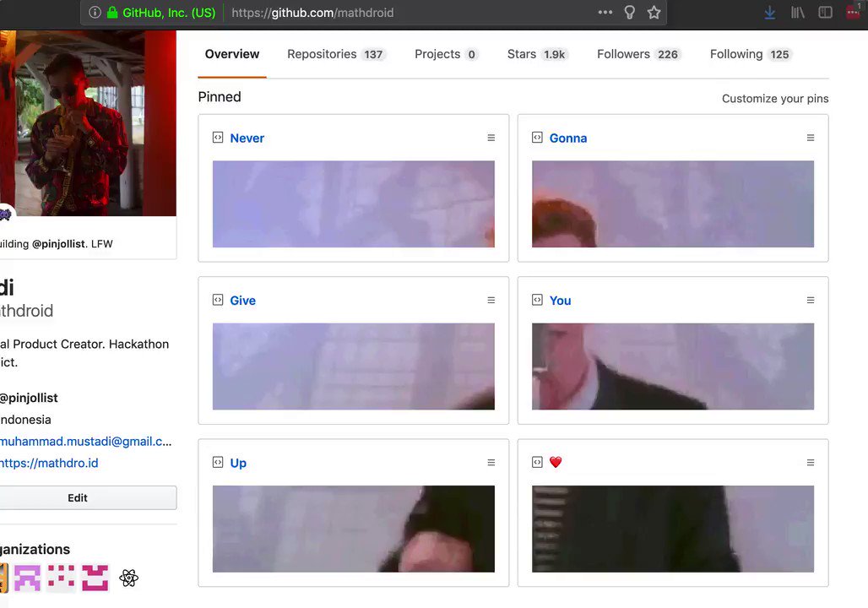Open the React atom organization icon
The width and height of the screenshot is (868, 608).
128,578
